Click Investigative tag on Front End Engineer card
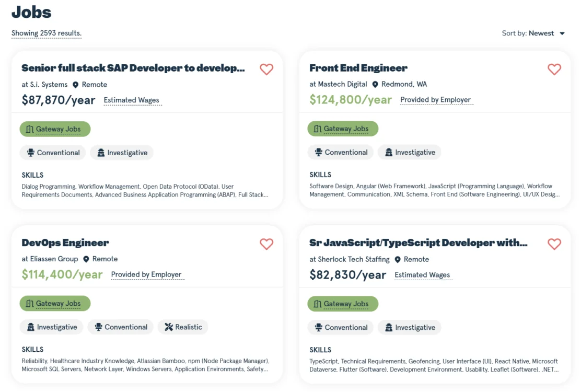 (410, 152)
